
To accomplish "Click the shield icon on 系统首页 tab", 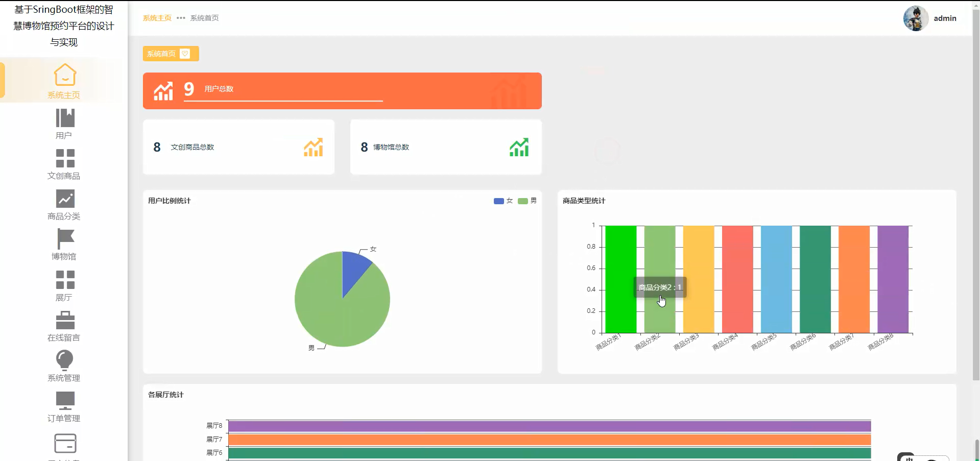I will [x=185, y=54].
